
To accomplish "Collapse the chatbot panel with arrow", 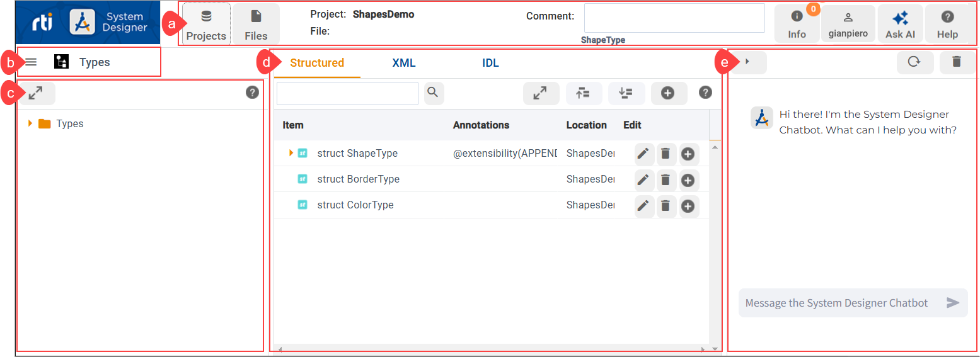I will (x=748, y=62).
